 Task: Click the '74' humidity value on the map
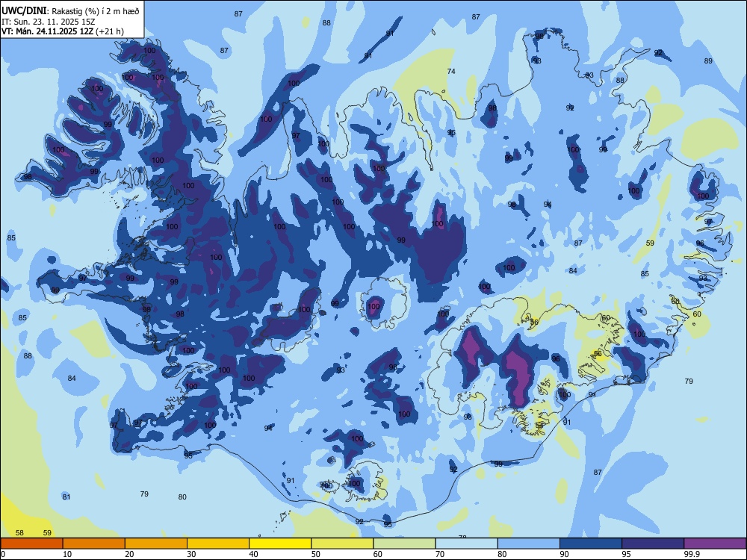click(451, 72)
